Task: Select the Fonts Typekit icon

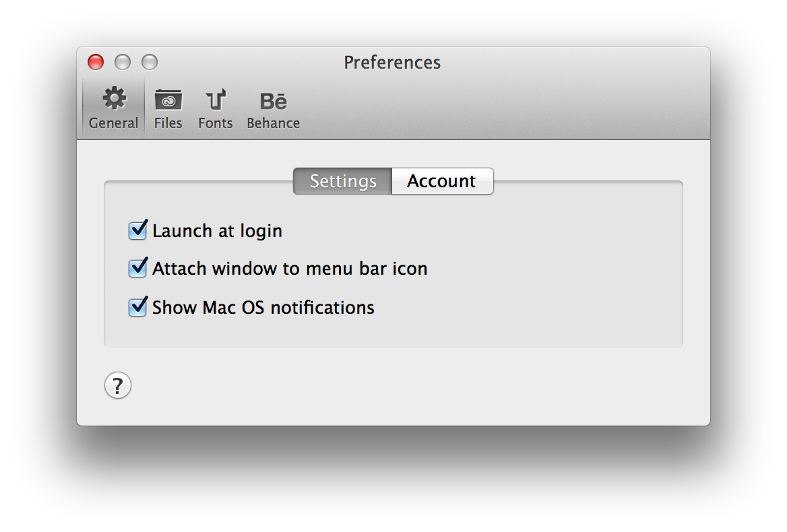Action: [x=216, y=99]
